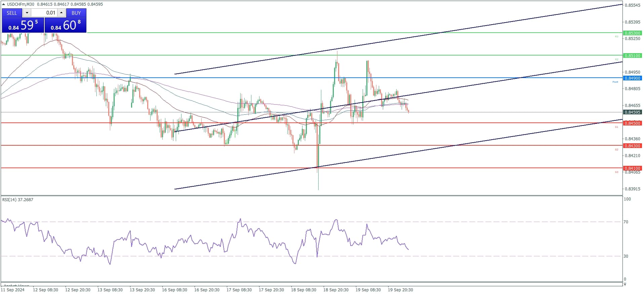Click the 16 Sep 08:30 time label
This screenshot has height=294, width=644.
[174, 290]
